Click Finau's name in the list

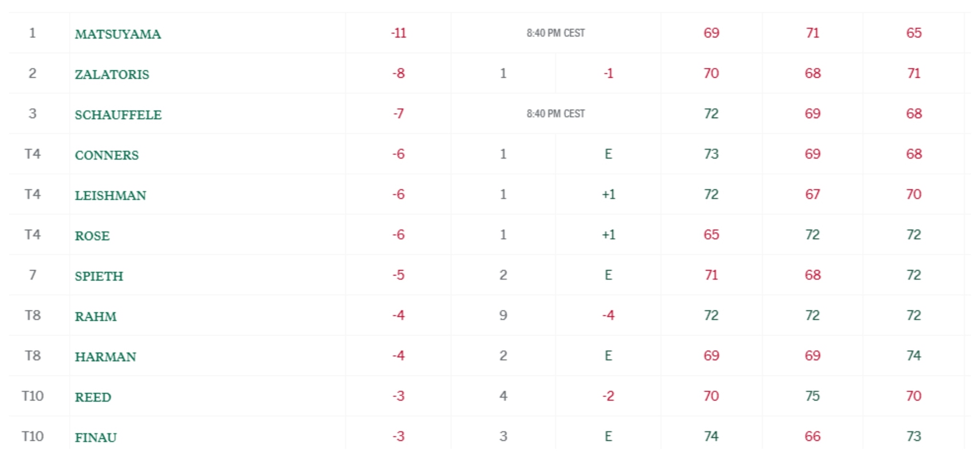pyautogui.click(x=95, y=437)
